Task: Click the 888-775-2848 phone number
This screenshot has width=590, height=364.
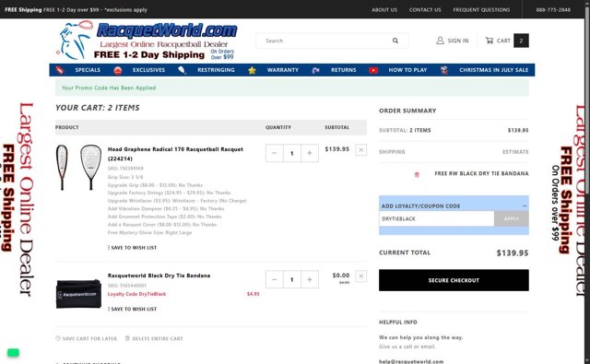Action: [553, 10]
